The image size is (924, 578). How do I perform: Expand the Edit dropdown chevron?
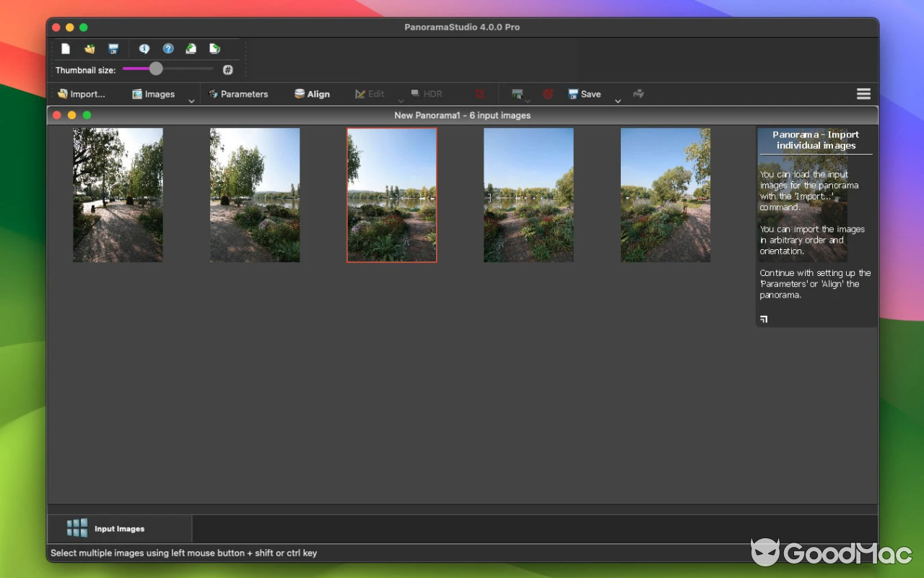[x=400, y=101]
